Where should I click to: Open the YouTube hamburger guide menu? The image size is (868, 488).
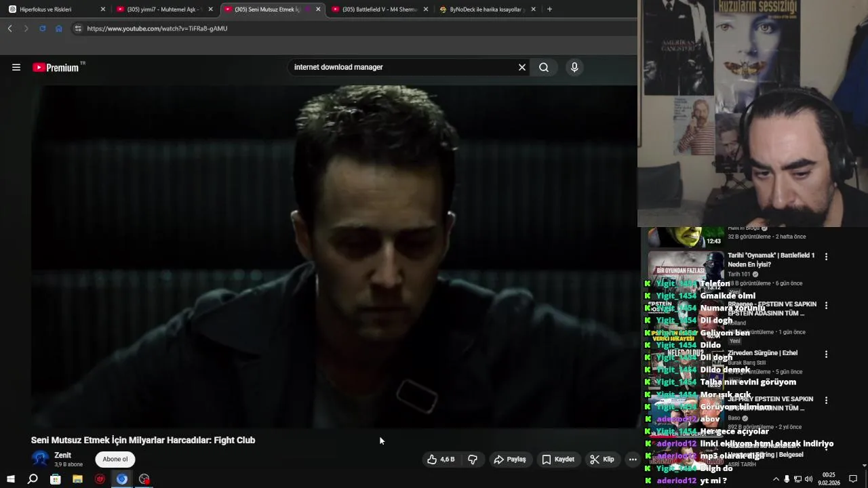(x=16, y=67)
